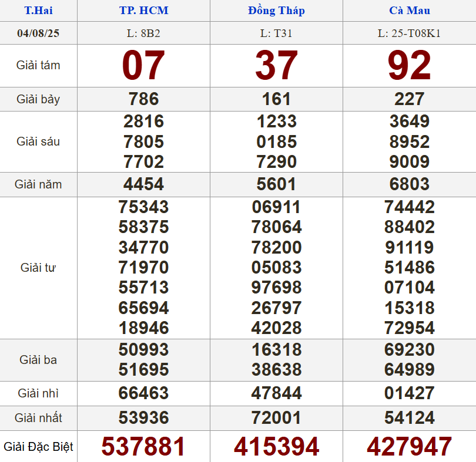Click Cà Mau Giải bảy number 227
The width and height of the screenshot is (476, 462).
click(410, 99)
